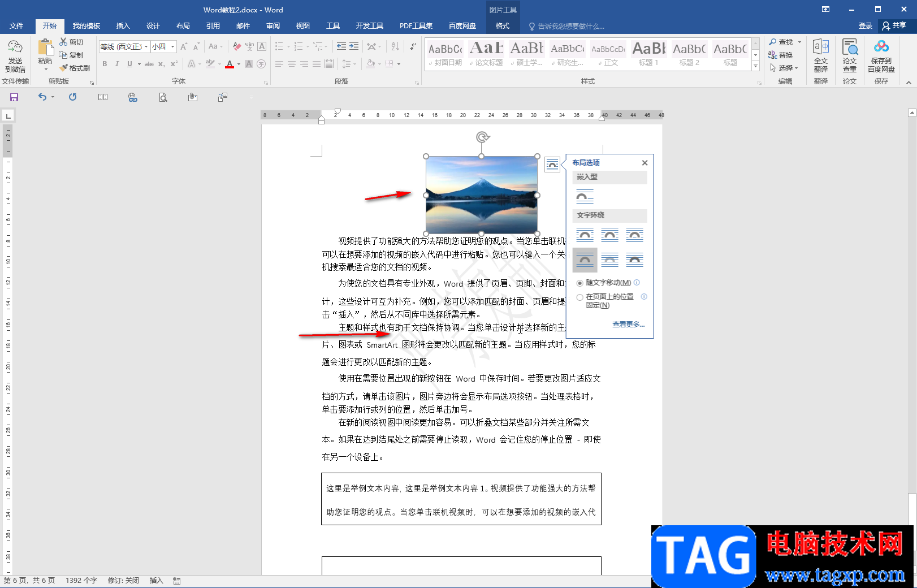Viewport: 917px width, 588px height.
Task: Toggle Italic formatting
Action: pos(117,64)
